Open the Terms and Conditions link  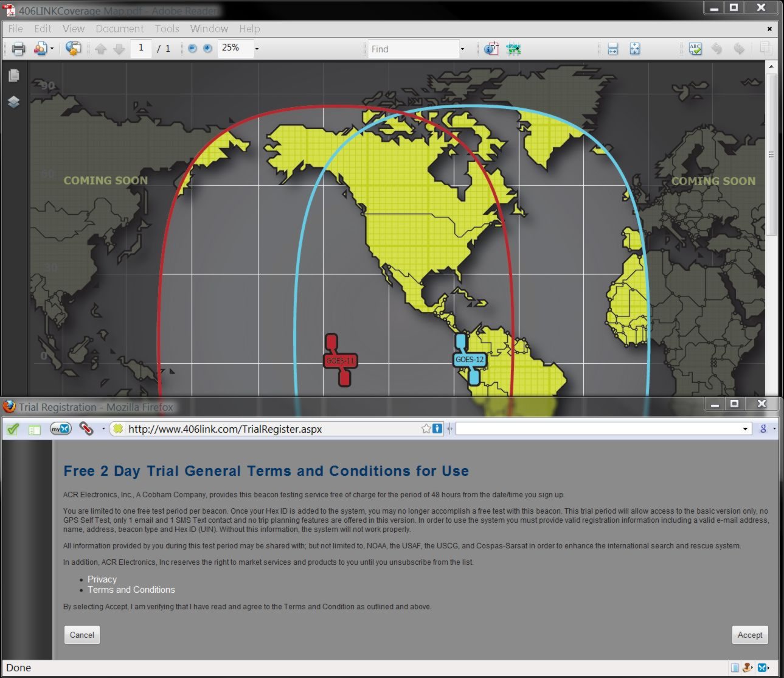tap(131, 590)
